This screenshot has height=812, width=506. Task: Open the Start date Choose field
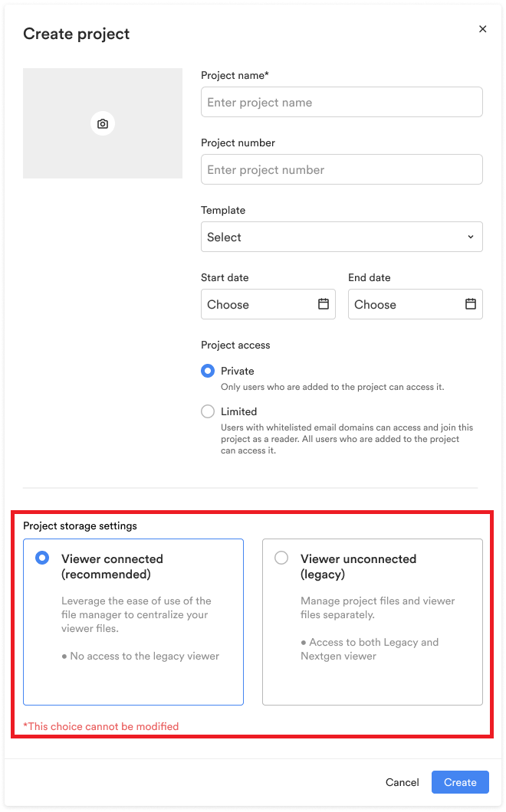(268, 304)
